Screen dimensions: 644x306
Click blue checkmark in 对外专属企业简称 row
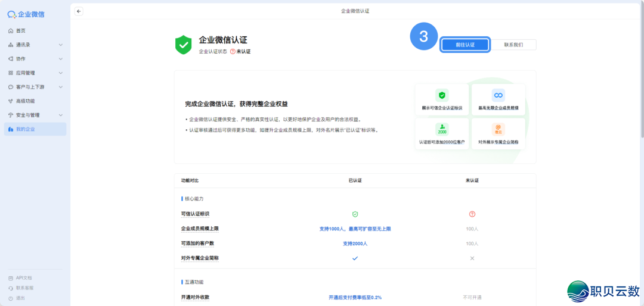355,258
